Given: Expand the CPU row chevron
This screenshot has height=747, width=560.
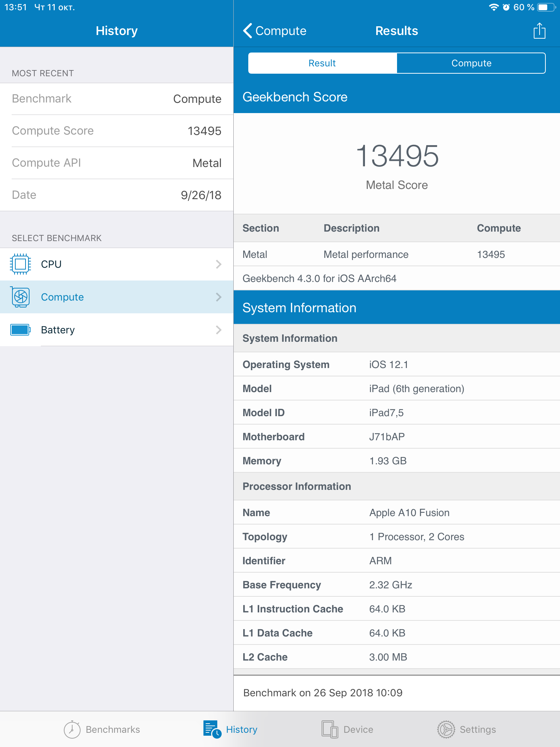Looking at the screenshot, I should pos(219,264).
